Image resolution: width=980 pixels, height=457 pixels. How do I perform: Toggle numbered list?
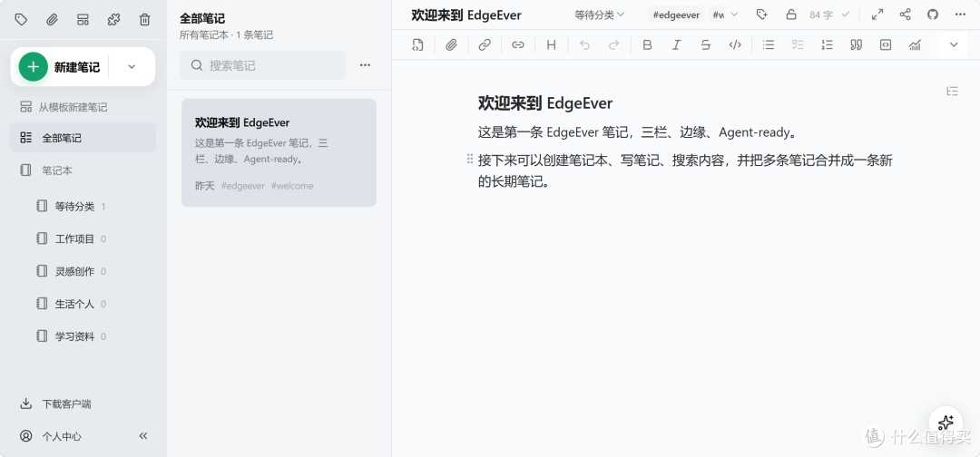827,44
